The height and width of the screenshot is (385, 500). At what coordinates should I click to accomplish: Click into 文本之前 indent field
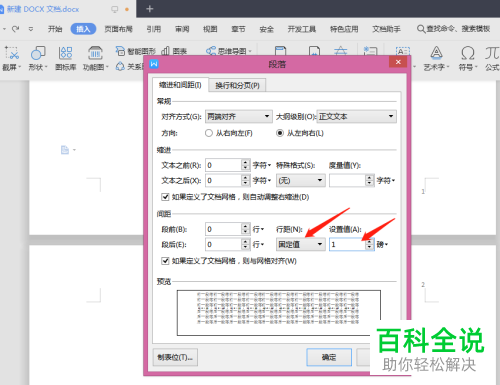(223, 165)
